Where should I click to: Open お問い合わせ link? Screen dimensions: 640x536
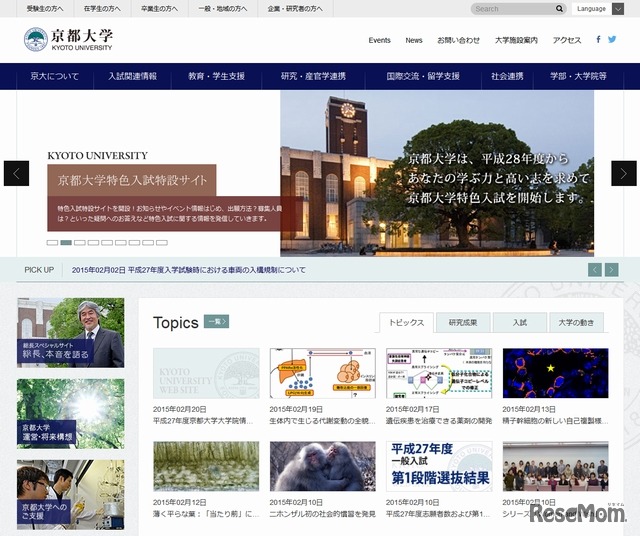coord(458,40)
